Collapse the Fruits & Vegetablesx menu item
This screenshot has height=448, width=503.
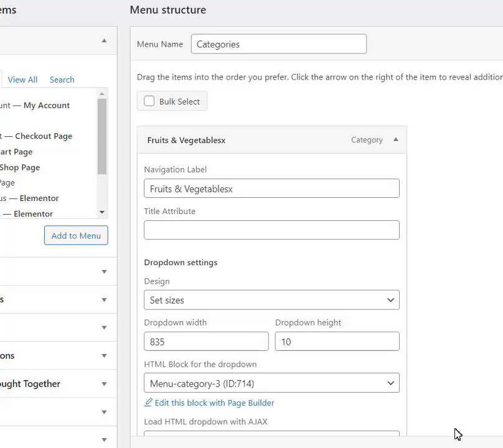point(395,140)
